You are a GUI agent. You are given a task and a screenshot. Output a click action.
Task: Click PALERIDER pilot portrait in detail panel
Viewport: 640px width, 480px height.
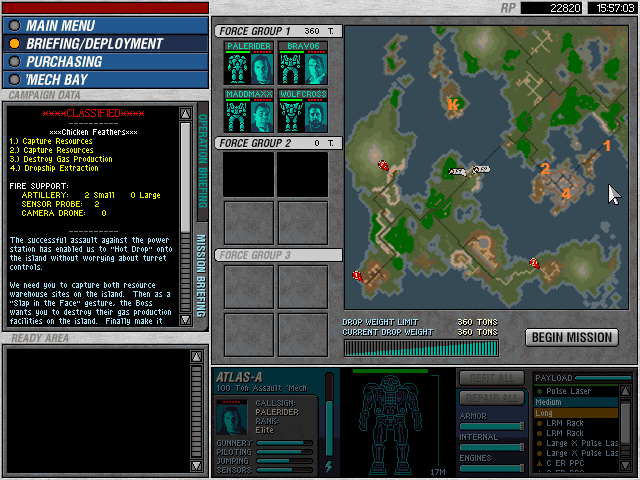click(x=231, y=417)
